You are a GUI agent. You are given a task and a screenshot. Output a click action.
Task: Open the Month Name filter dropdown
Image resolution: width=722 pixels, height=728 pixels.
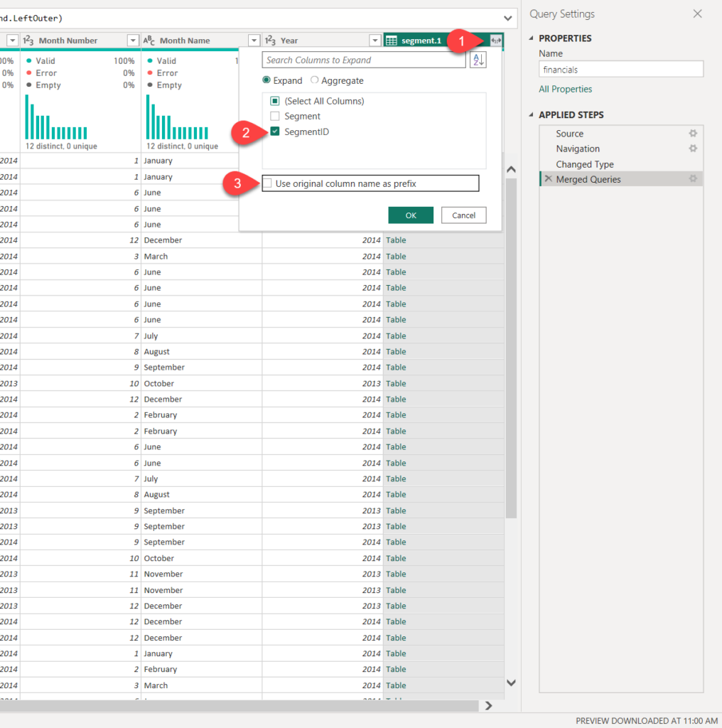[x=254, y=41]
